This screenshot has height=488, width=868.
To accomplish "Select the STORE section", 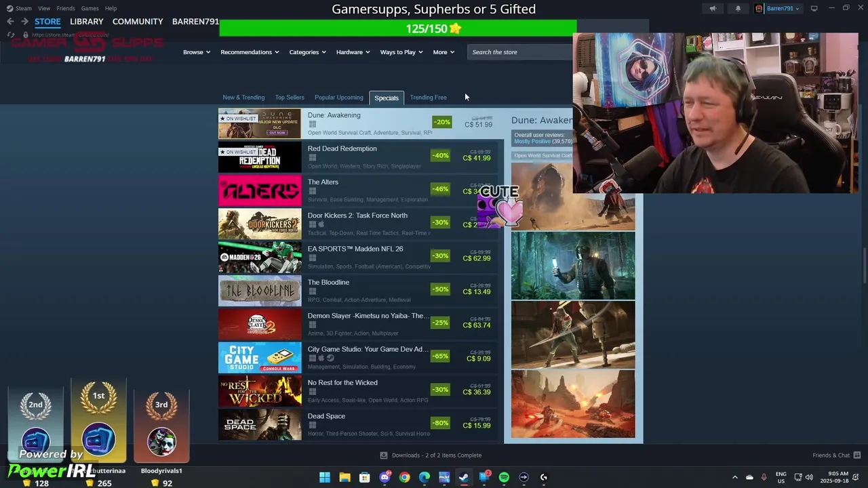I will click(47, 22).
